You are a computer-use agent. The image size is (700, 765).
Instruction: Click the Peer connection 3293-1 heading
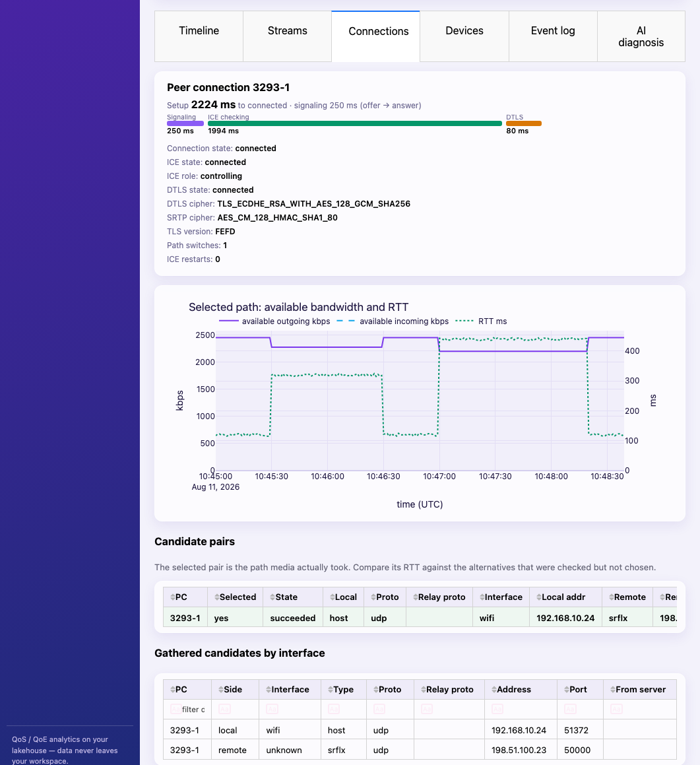pos(228,87)
